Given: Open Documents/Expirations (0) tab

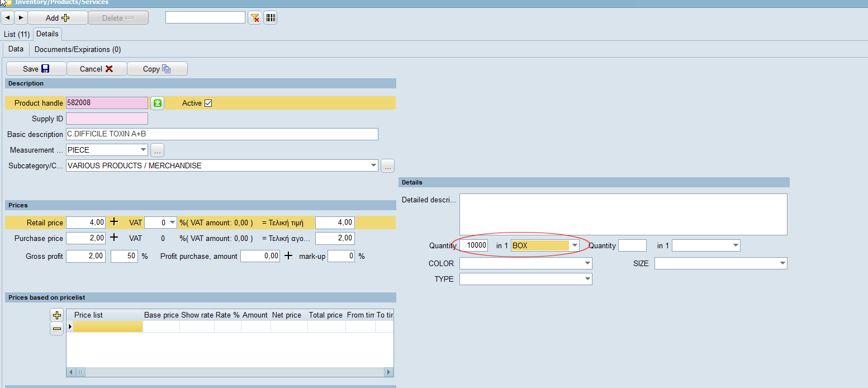Looking at the screenshot, I should click(x=78, y=49).
